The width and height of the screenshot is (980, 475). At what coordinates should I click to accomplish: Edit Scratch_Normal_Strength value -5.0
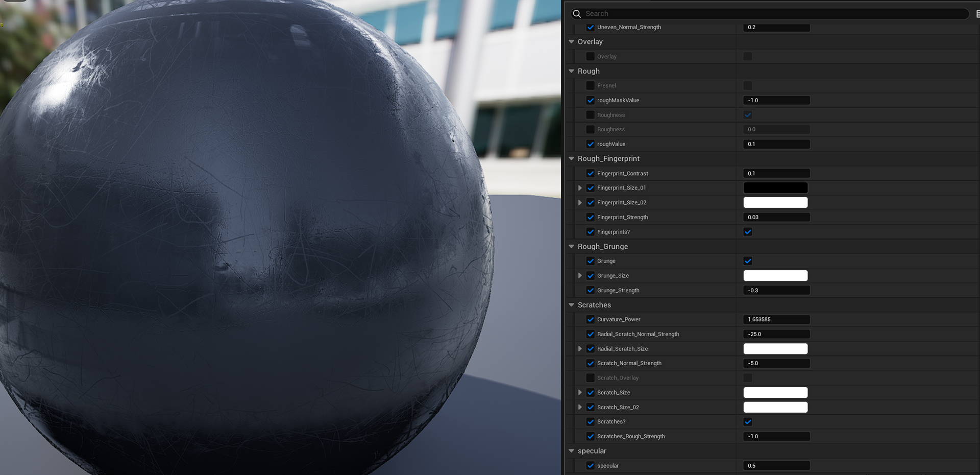(776, 363)
